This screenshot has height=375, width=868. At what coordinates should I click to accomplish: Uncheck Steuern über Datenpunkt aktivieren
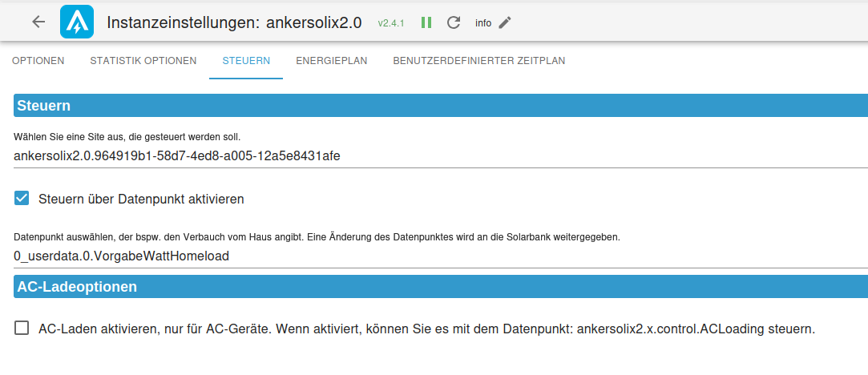pyautogui.click(x=22, y=199)
